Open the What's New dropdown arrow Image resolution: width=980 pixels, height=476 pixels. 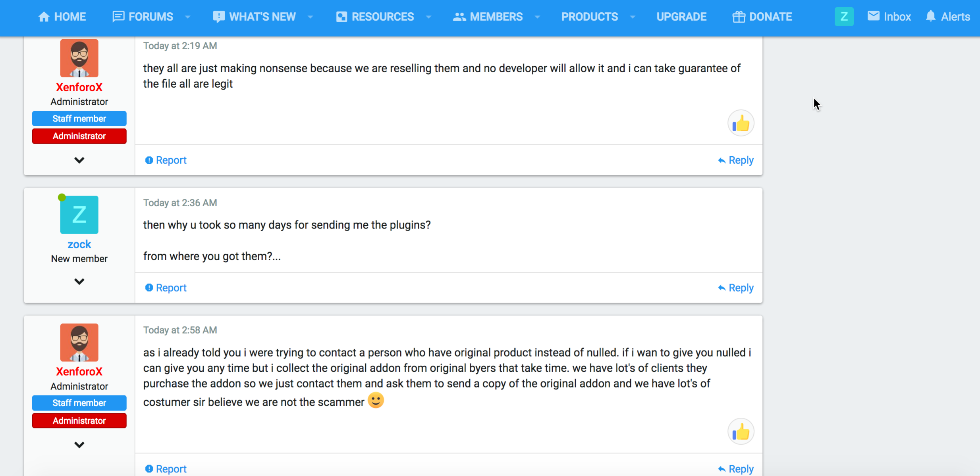[311, 17]
